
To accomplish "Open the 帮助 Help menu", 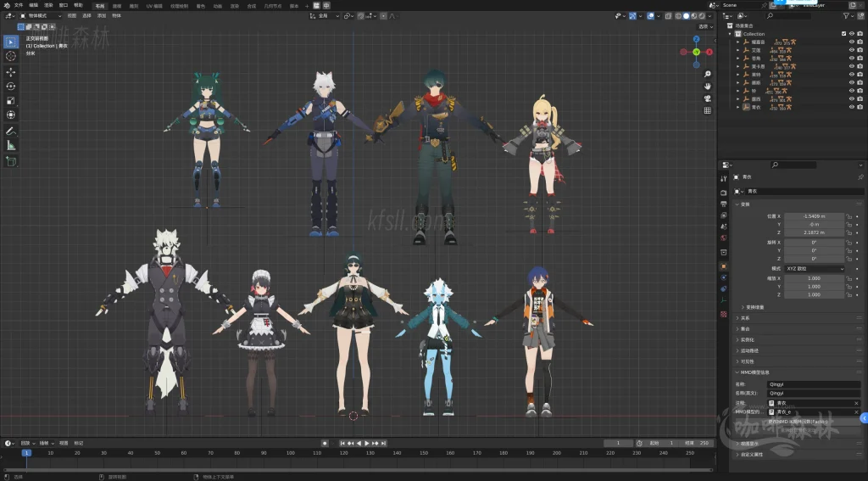I will tap(79, 5).
